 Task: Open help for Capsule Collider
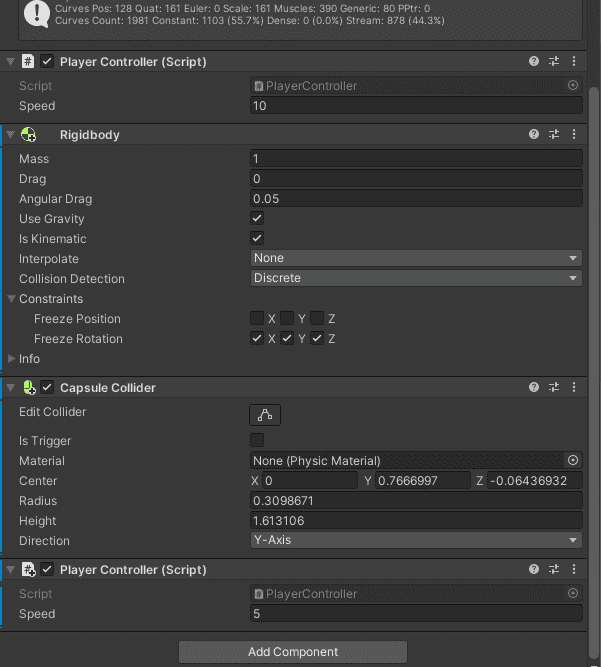pos(534,387)
